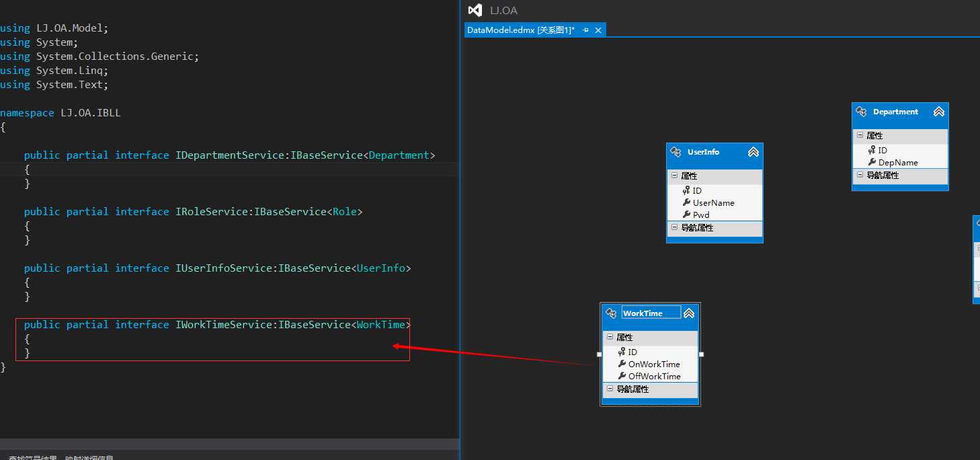
Task: Edit the WorkTime entity name field
Action: (651, 313)
